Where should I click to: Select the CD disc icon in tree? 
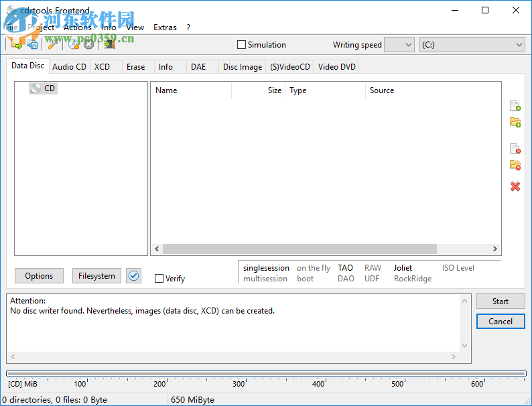point(36,88)
